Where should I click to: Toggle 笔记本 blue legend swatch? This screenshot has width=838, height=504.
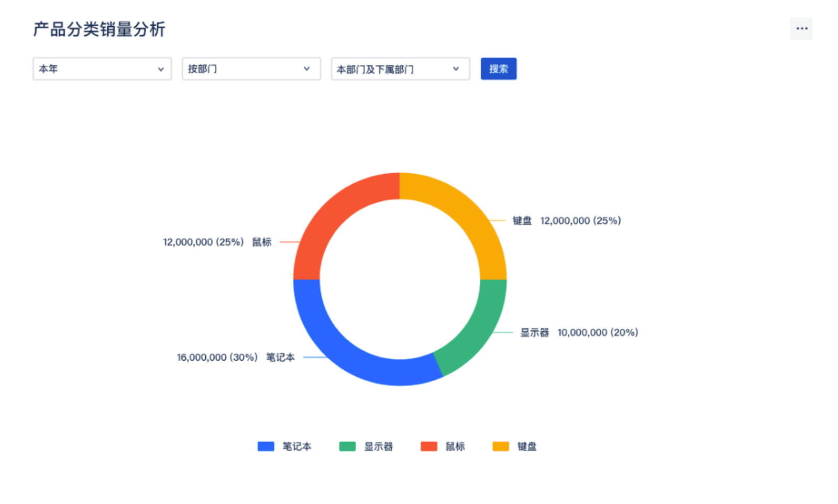pyautogui.click(x=266, y=446)
